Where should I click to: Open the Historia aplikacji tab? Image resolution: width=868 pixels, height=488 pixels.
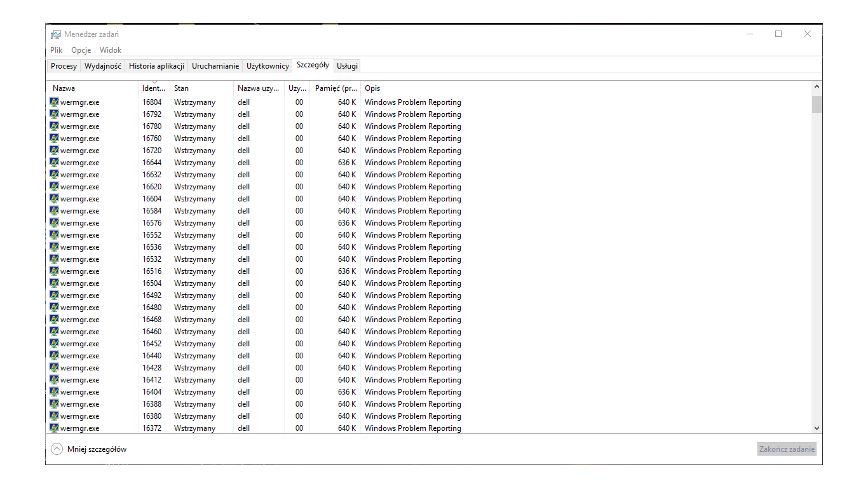pos(157,66)
